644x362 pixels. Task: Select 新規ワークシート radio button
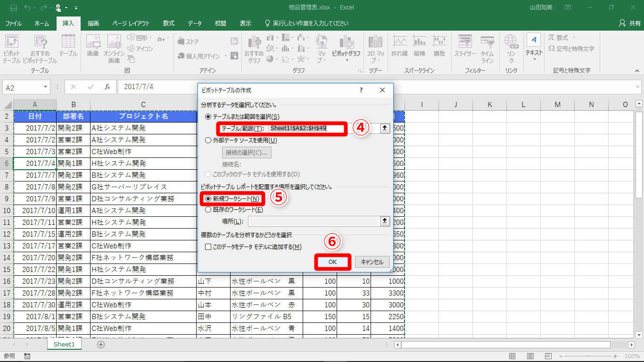pyautogui.click(x=208, y=199)
